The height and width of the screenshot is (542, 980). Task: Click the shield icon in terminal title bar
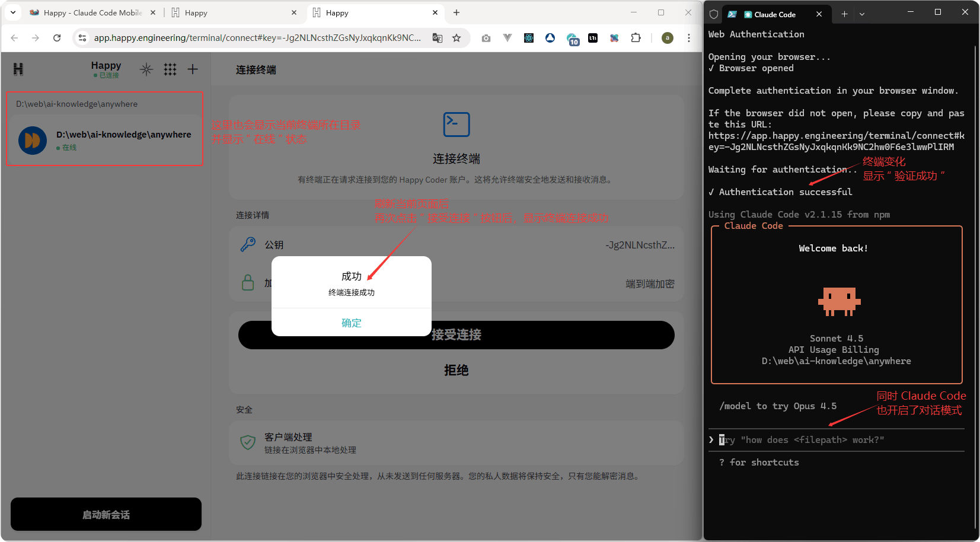click(x=714, y=14)
